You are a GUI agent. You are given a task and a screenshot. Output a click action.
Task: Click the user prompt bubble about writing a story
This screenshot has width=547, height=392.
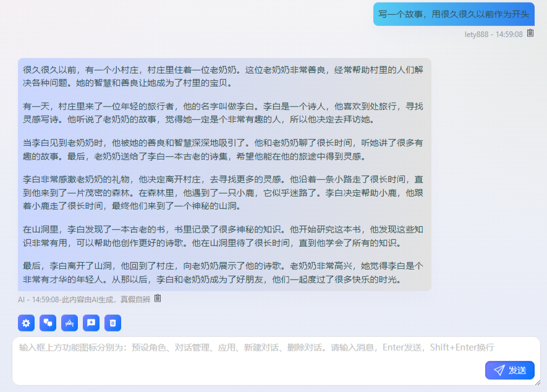[x=454, y=14]
